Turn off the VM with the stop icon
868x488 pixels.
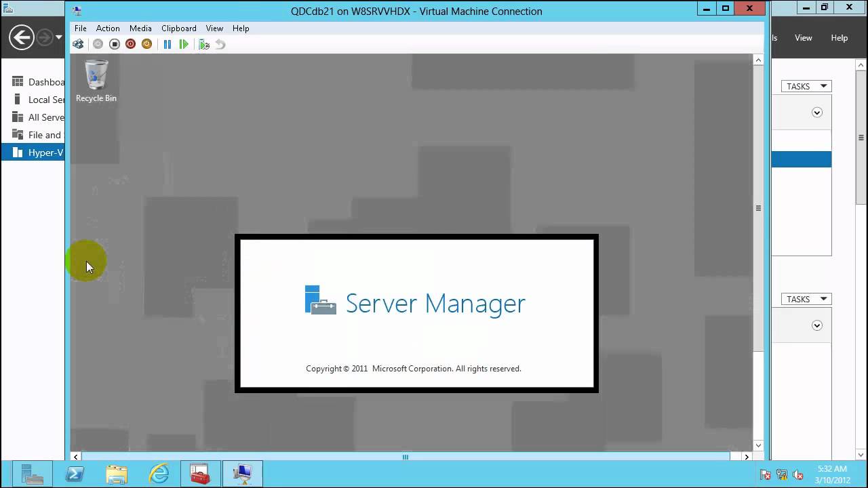pos(115,44)
